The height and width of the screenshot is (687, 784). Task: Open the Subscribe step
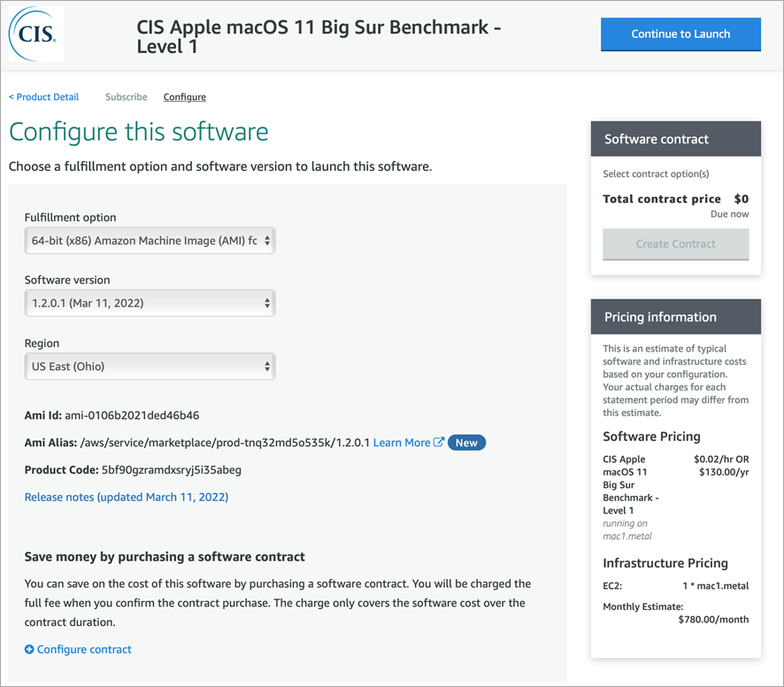tap(126, 97)
